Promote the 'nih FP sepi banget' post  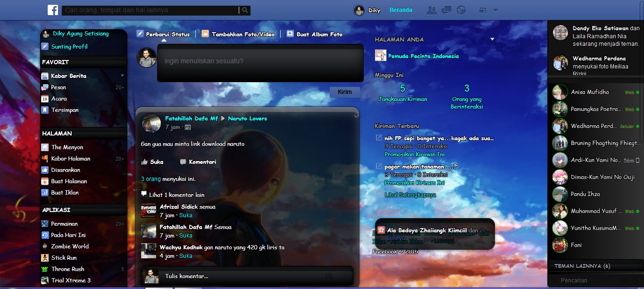point(414,154)
